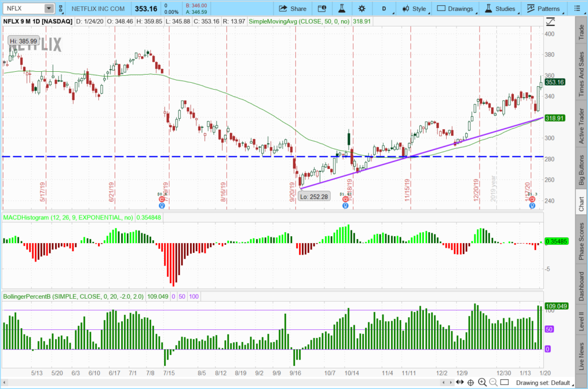Screen dimensions: 588x389
Task: Click the Lo: 252.28 price label
Action: 314,197
